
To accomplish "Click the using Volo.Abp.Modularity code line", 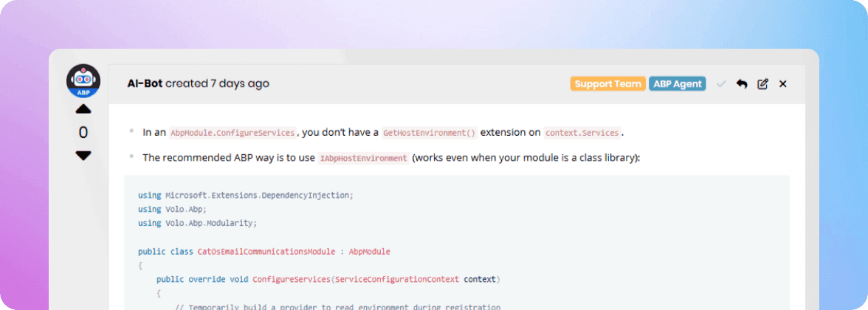I will coord(197,223).
